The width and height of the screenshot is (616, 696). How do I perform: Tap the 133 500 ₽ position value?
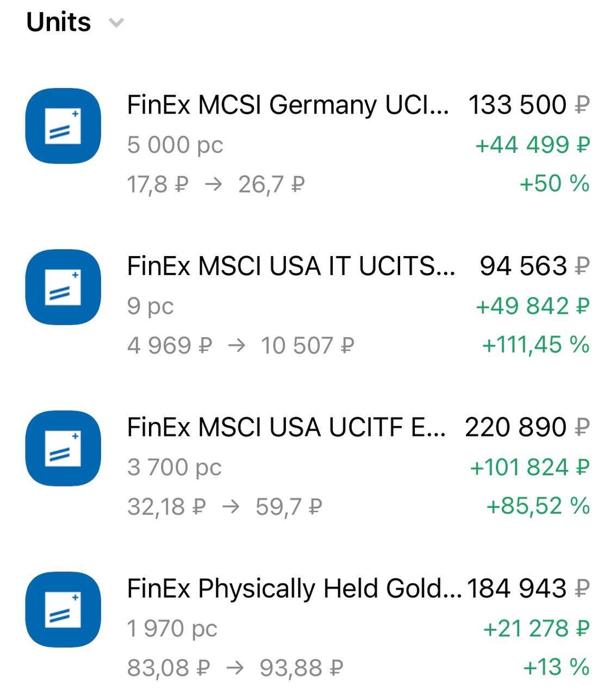[528, 104]
